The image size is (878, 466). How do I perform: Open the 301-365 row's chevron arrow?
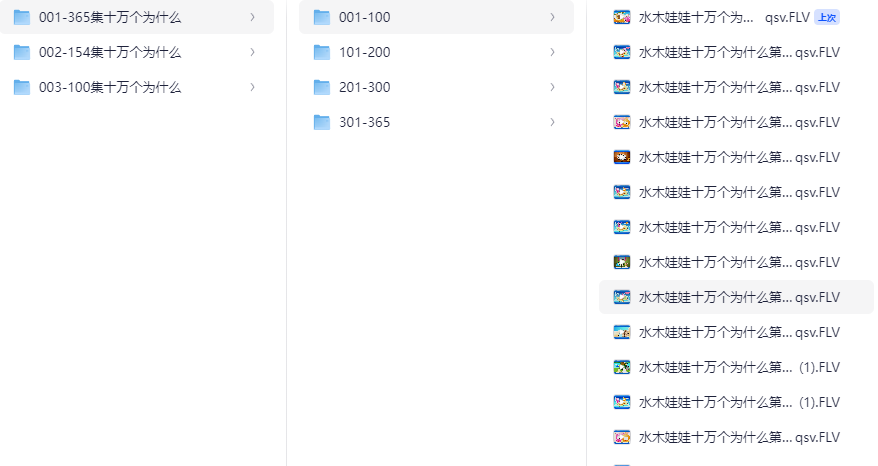point(552,122)
